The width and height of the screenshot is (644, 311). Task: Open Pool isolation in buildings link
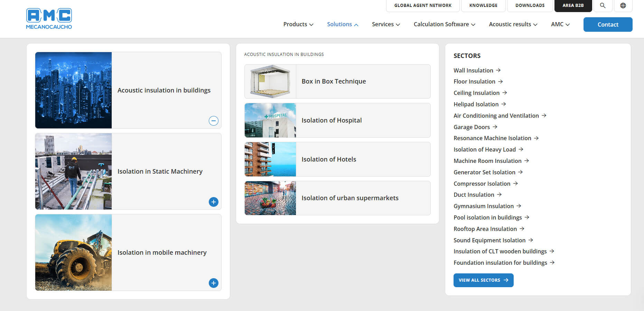(492, 217)
